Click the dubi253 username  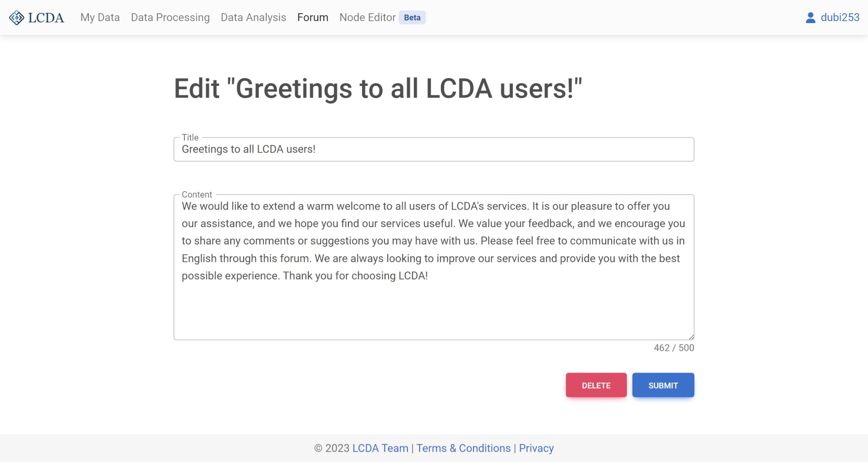[x=840, y=17]
